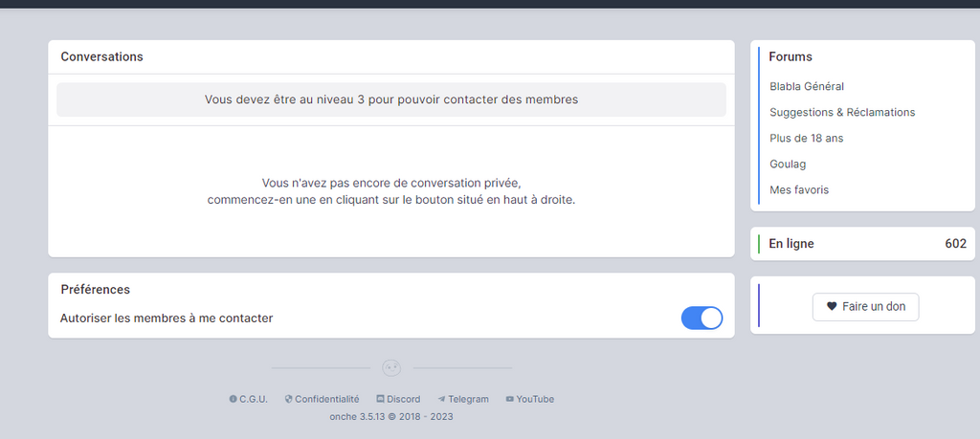Image resolution: width=980 pixels, height=439 pixels.
Task: Click the level 3 requirement notice banner
Action: coord(390,99)
